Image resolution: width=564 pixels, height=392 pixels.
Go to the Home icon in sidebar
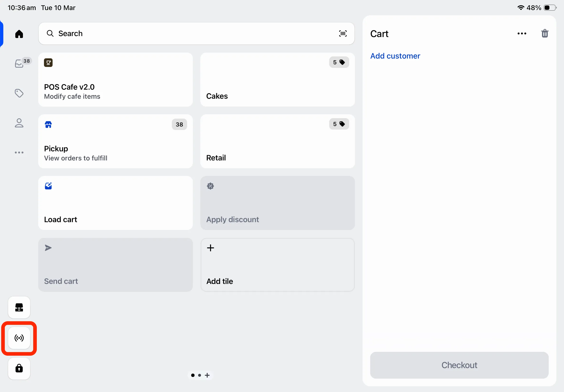(19, 34)
